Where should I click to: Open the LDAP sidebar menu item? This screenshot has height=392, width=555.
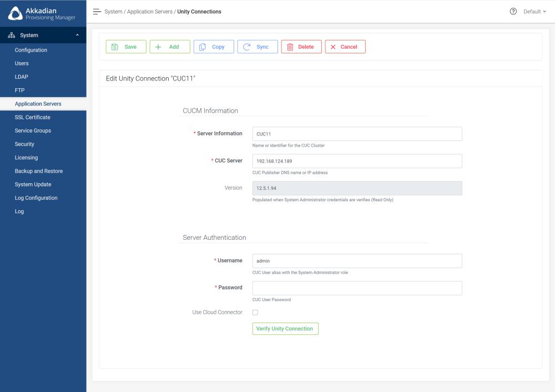[x=22, y=77]
